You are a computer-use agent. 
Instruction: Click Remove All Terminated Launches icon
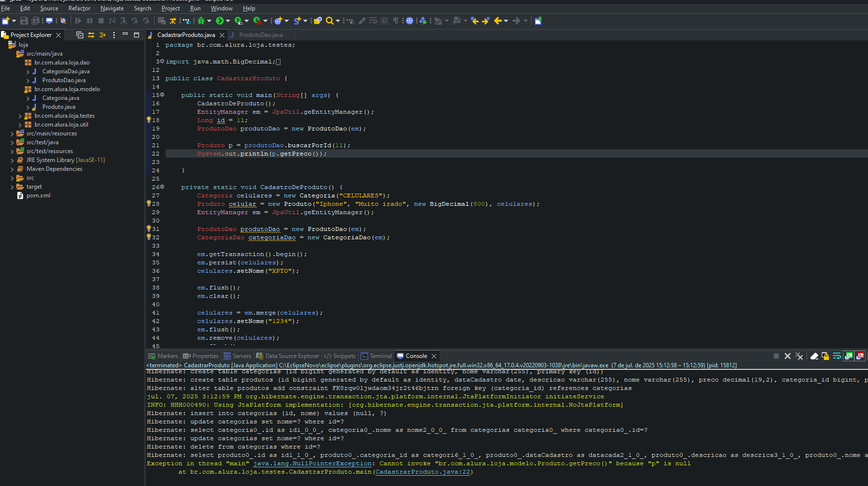(799, 356)
